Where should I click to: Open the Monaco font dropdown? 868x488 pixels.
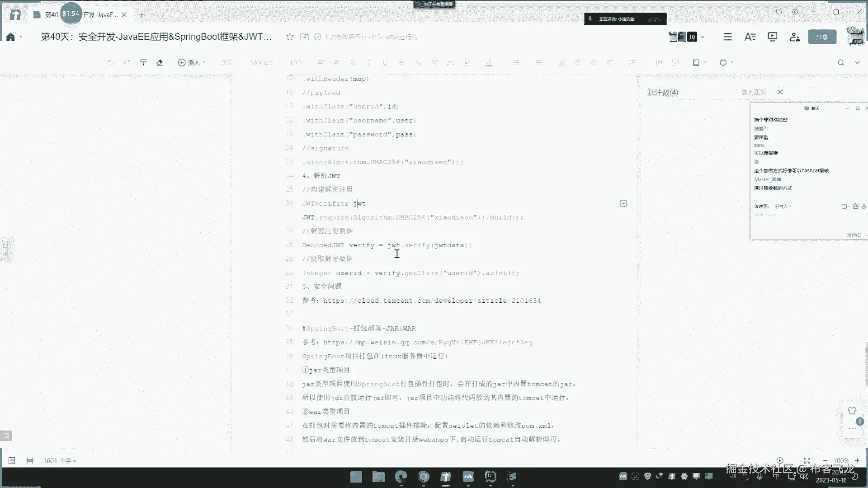tap(262, 62)
